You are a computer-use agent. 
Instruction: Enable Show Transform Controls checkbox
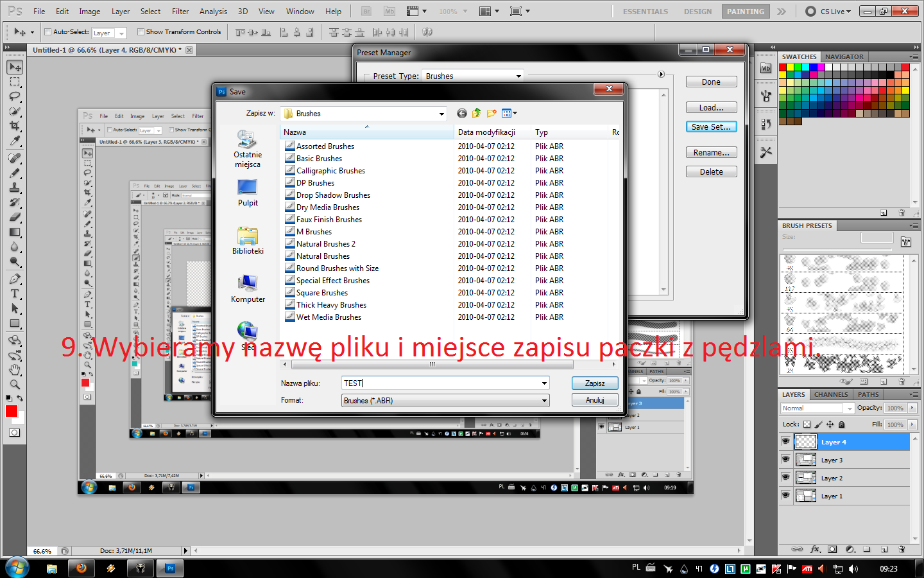tap(141, 31)
